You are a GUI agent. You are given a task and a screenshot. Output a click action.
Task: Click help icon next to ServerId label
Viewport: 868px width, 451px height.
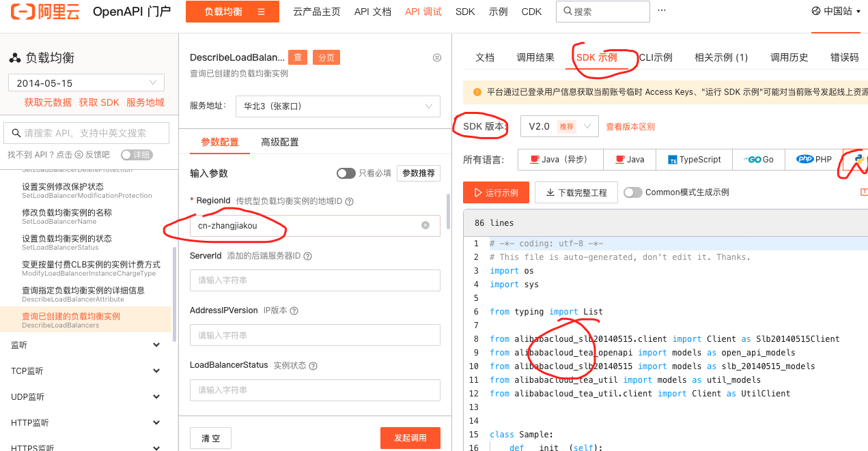click(x=307, y=256)
